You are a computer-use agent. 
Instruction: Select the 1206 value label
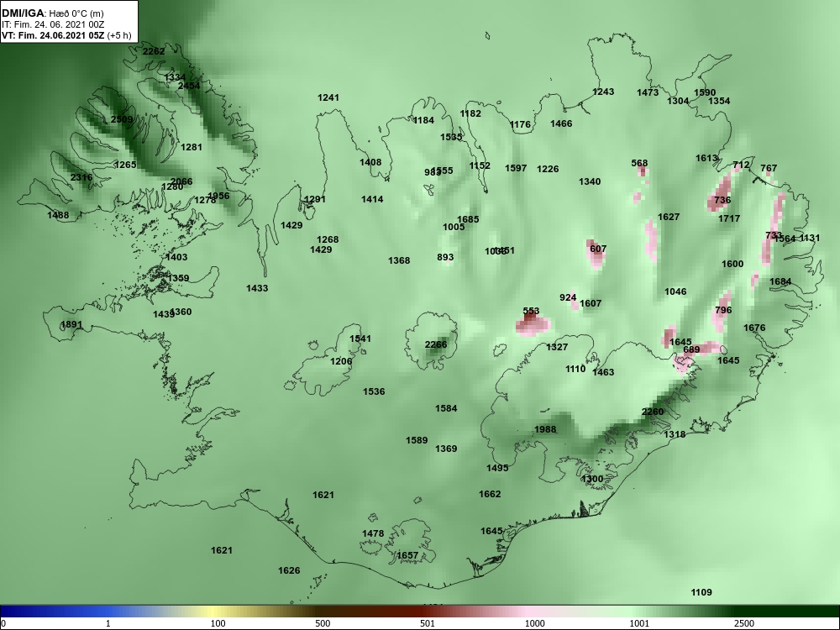click(x=341, y=361)
